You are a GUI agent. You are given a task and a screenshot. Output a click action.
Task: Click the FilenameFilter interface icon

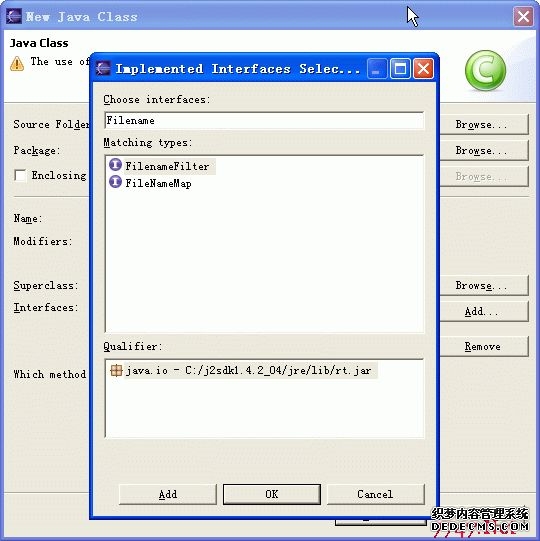(x=115, y=165)
